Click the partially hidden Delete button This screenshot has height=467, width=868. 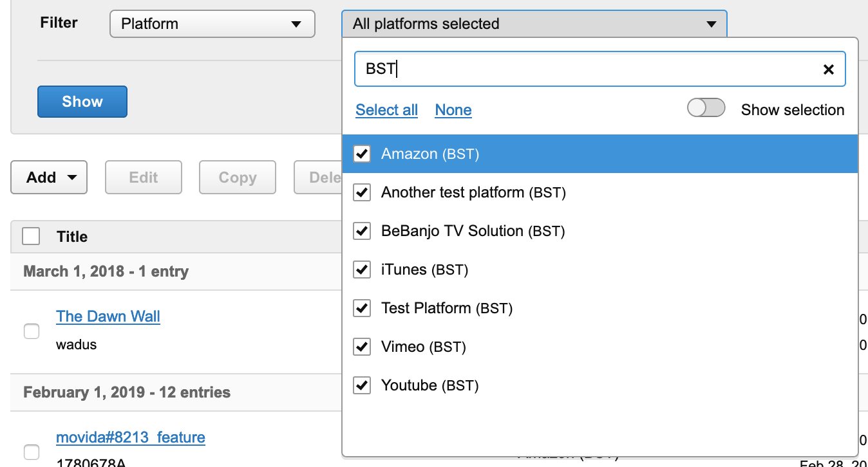(318, 178)
